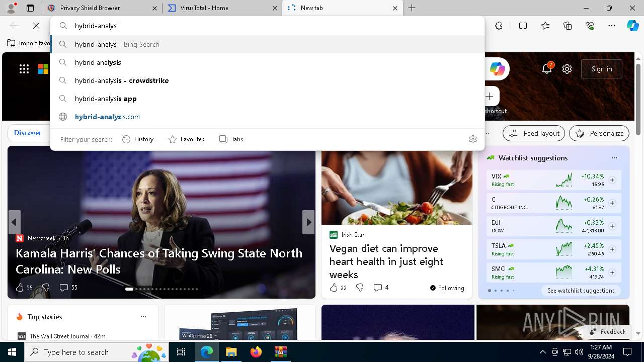The image size is (644, 362).
Task: Open Copilot sidebar icon
Action: pos(632,26)
